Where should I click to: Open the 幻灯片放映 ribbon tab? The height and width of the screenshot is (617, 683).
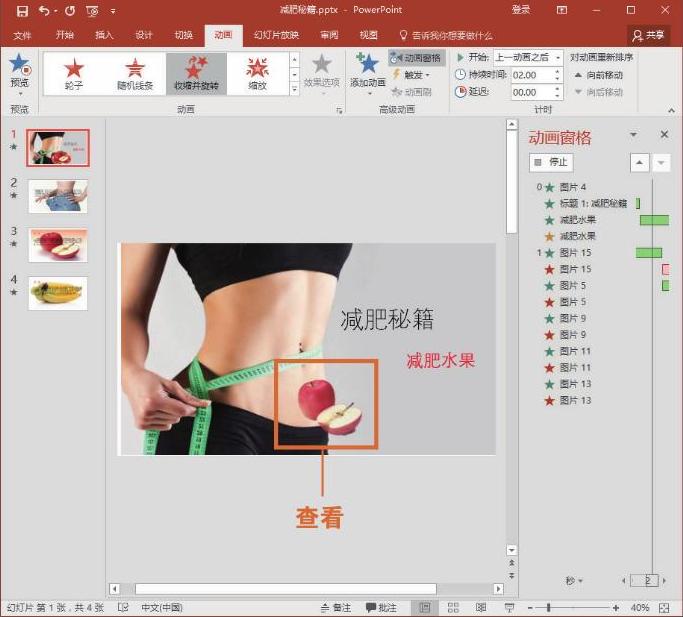[x=276, y=35]
